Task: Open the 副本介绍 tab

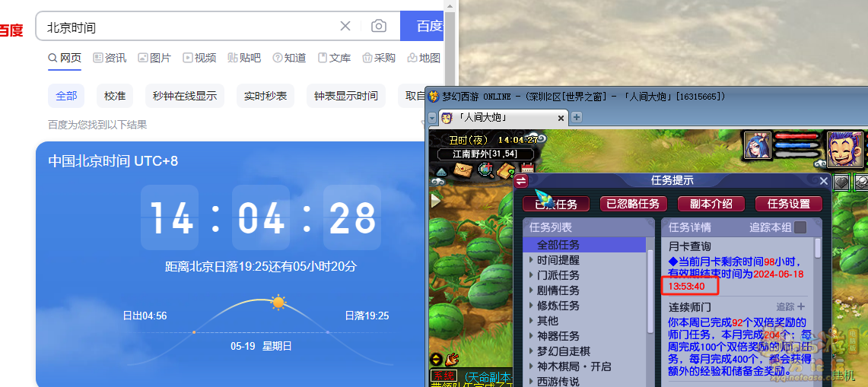Action: point(711,204)
